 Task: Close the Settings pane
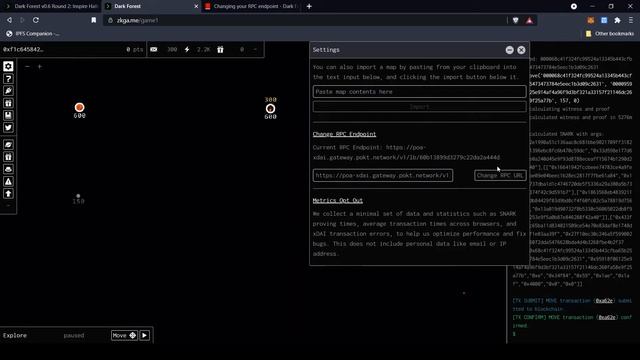pos(521,50)
